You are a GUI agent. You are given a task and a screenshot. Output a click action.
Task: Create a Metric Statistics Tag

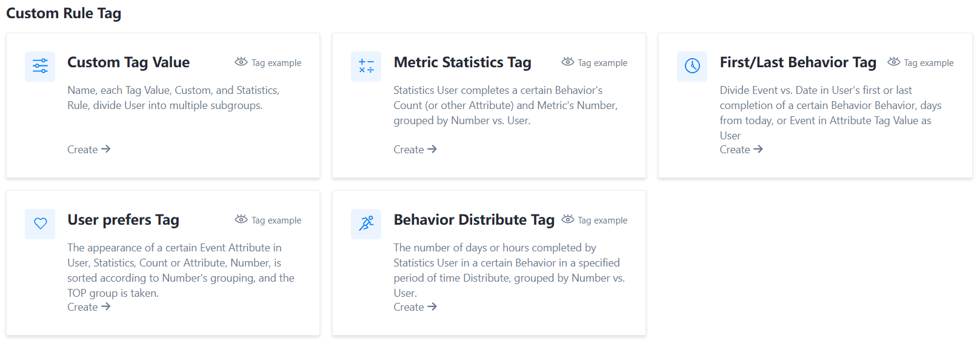pos(415,150)
